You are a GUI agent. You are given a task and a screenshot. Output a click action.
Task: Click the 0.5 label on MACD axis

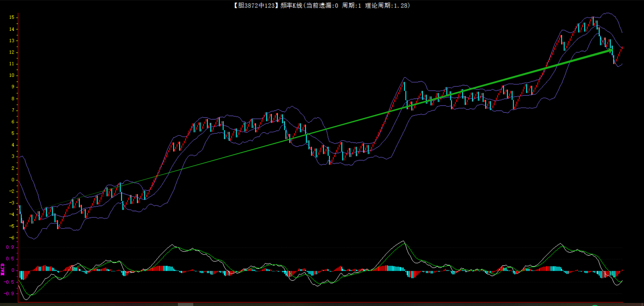10,259
